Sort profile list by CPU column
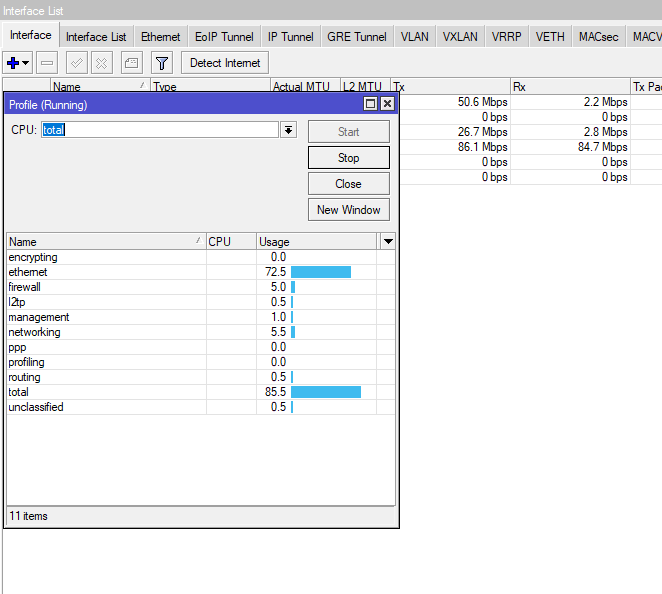 point(231,242)
